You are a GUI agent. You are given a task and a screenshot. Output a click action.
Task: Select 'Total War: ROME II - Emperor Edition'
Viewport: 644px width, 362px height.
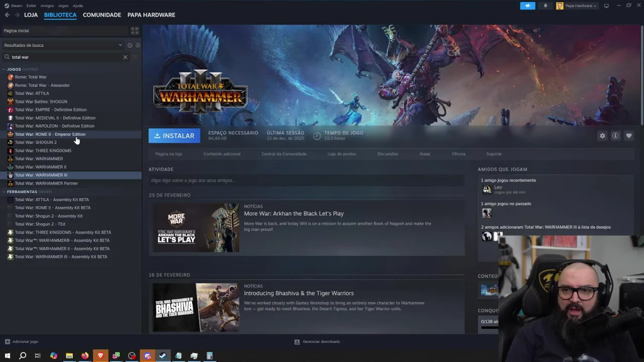click(x=50, y=134)
